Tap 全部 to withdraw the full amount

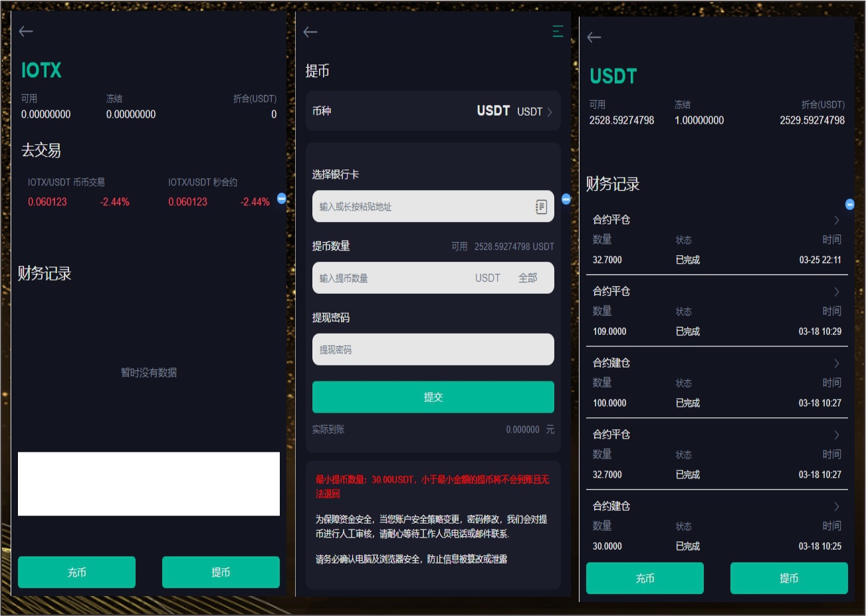tap(528, 278)
